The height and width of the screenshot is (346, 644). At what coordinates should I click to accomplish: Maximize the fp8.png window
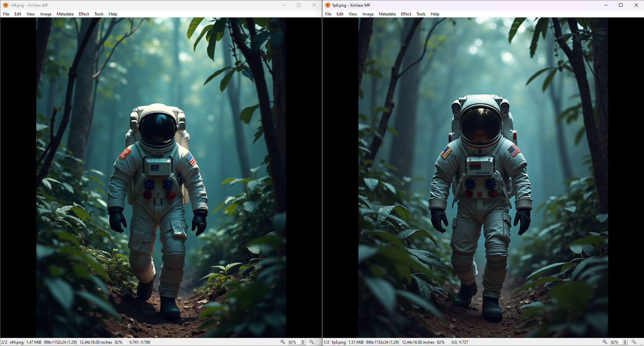coord(621,5)
